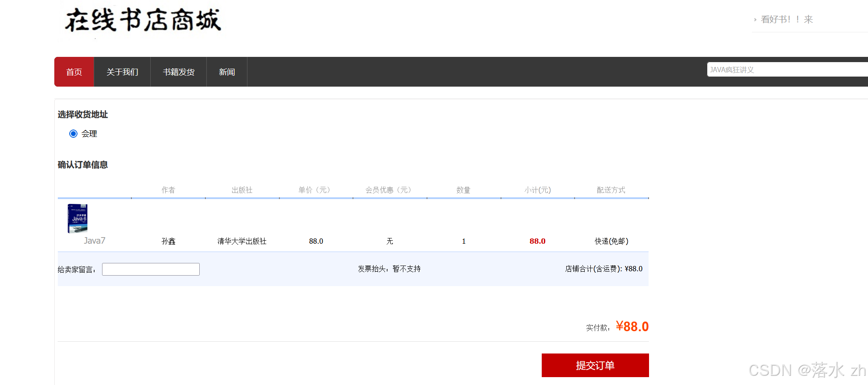Viewport: 868px width, 385px height.
Task: Open the 新闻 navigation item
Action: coord(227,72)
